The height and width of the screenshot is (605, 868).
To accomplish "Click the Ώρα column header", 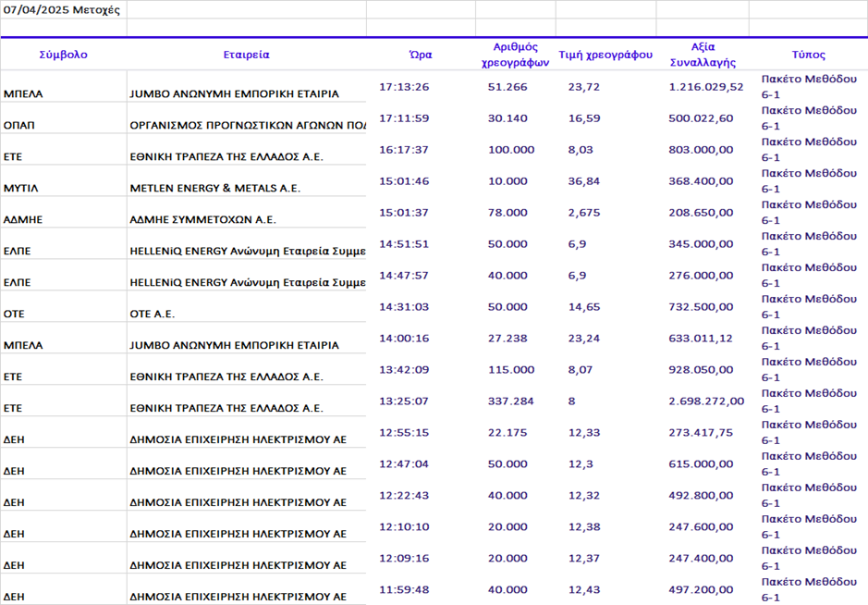I will [420, 55].
